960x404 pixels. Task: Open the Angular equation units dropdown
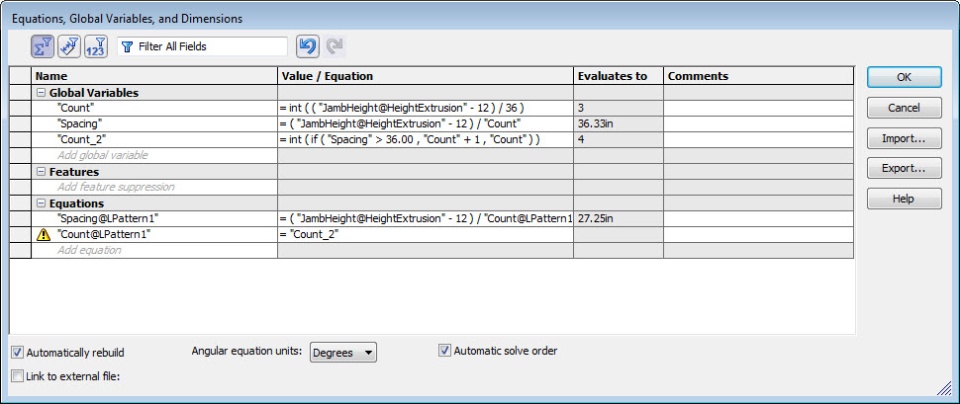click(x=343, y=353)
